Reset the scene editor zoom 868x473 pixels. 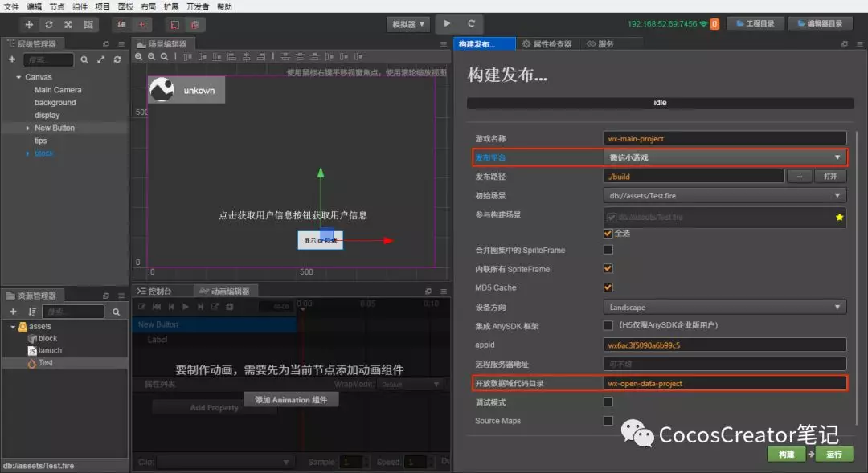[165, 56]
